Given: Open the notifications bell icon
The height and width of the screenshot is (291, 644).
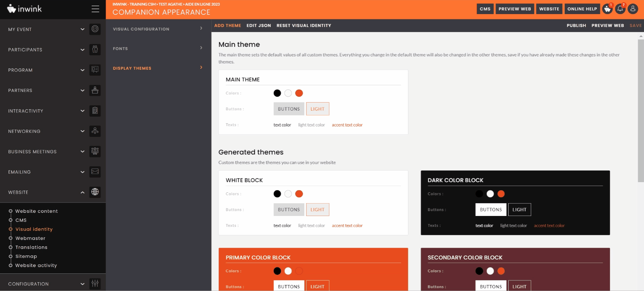Looking at the screenshot, I should click(620, 9).
